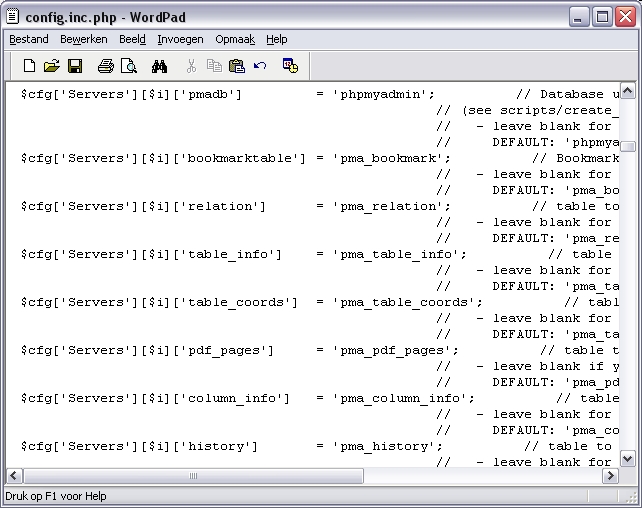Open the Opmaak menu
Image resolution: width=642 pixels, height=508 pixels.
tap(235, 39)
